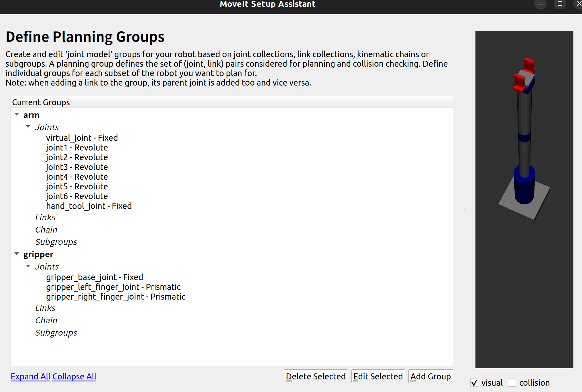The image size is (582, 392).
Task: Select Subgroups item under gripper
Action: 56,332
